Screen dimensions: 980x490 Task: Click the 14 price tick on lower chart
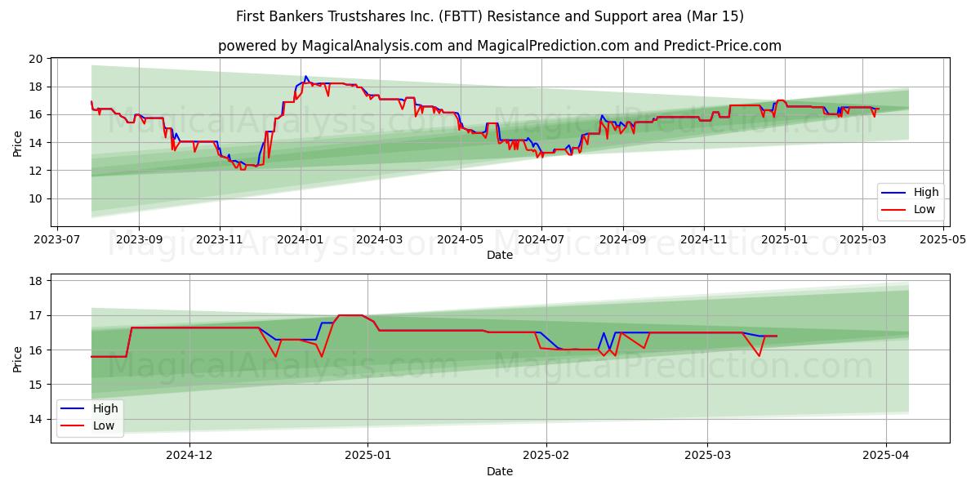[36, 419]
